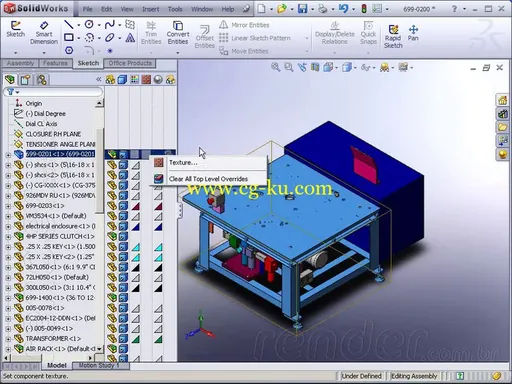This screenshot has width=512, height=384.
Task: Expand the 4HP SERIES CLUTCH<1> node
Action: [x=8, y=237]
